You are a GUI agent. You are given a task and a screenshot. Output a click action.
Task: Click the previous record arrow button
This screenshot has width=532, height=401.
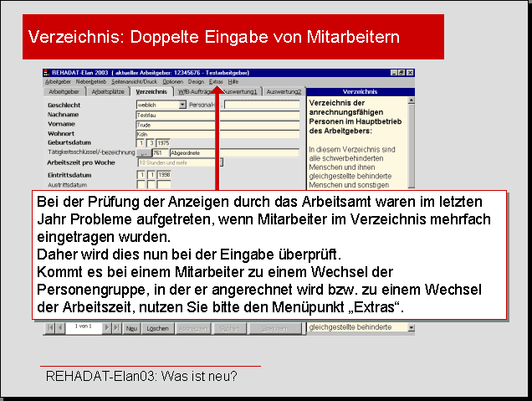60,329
